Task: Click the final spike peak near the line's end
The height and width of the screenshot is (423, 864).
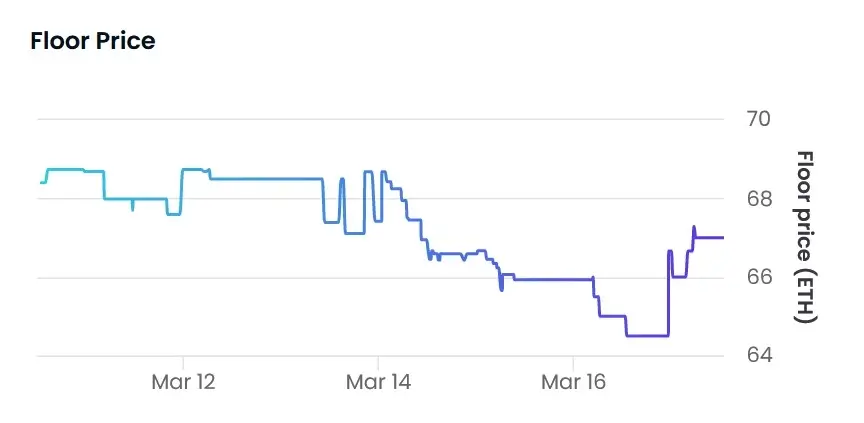Action: 694,227
